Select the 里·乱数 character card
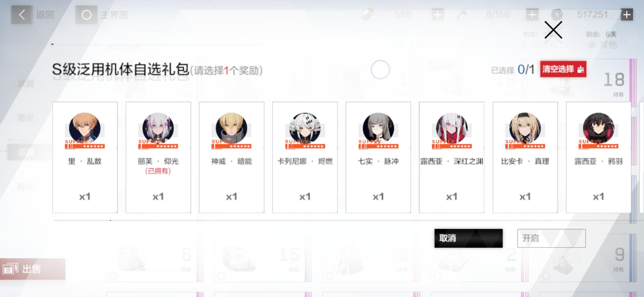 click(85, 157)
